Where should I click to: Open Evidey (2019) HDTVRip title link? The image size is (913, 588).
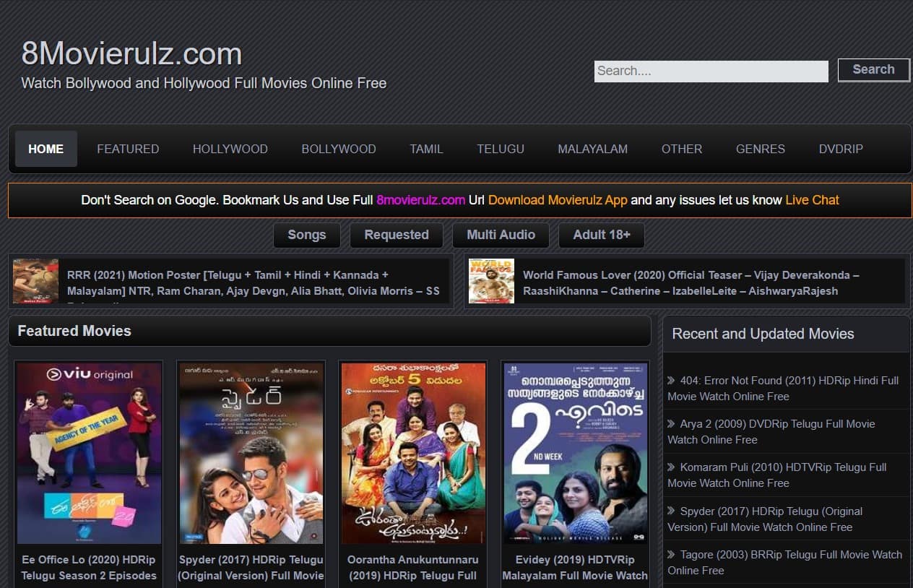point(576,568)
